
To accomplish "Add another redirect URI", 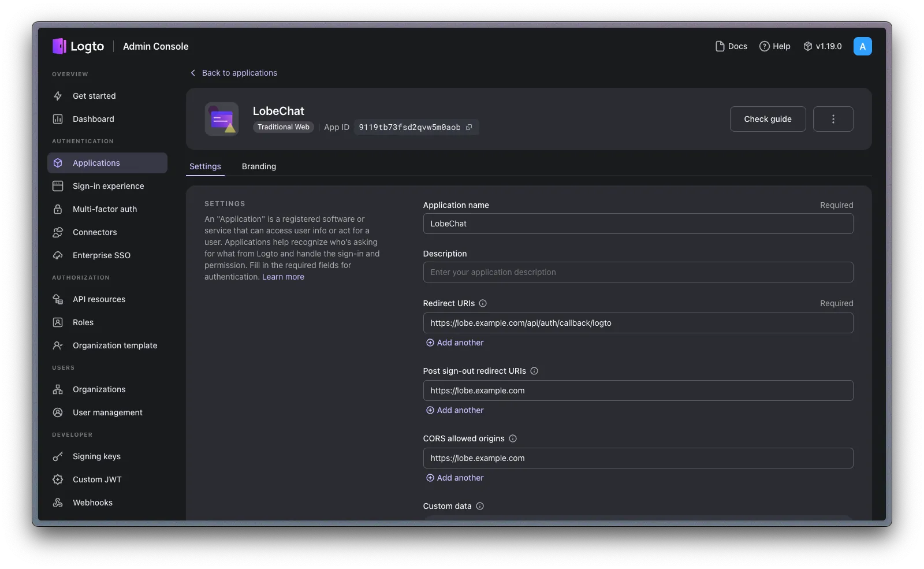I will pos(454,343).
